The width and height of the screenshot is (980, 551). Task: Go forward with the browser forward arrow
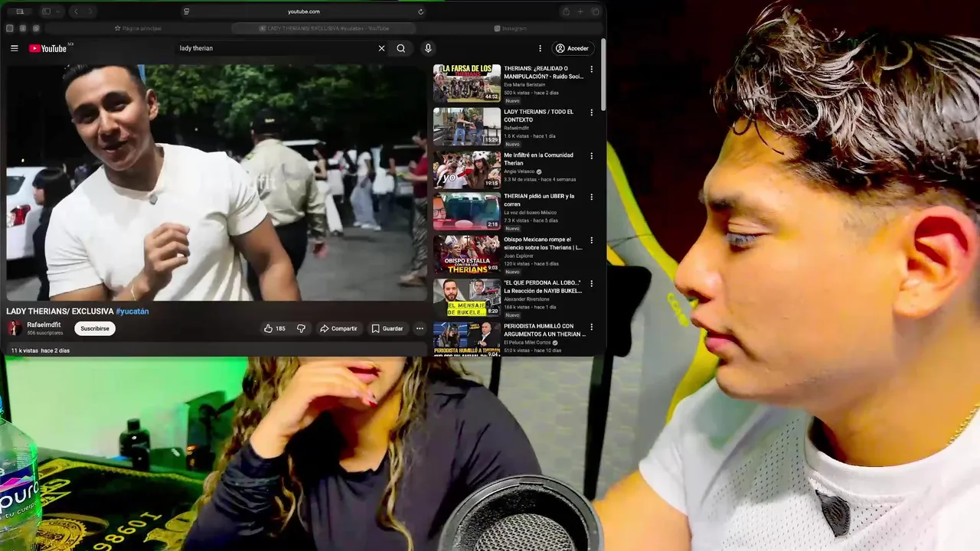(x=90, y=11)
